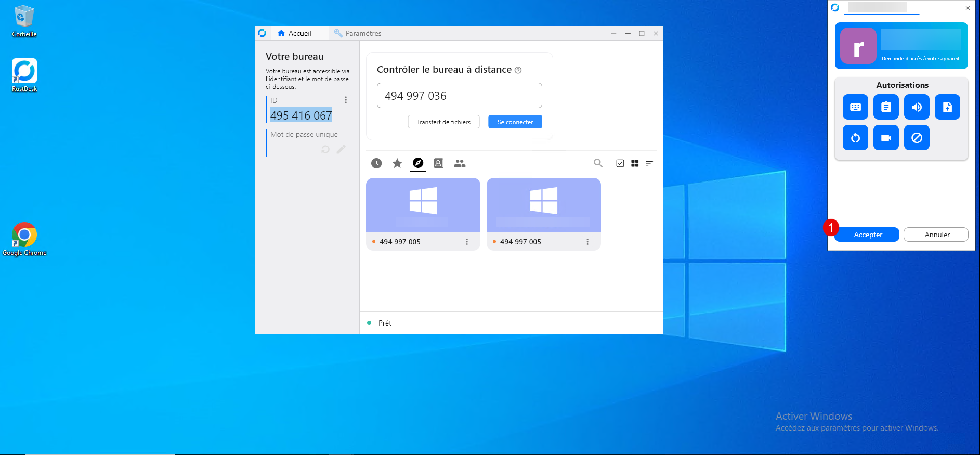Click the Accepter button
The image size is (980, 455).
(x=868, y=235)
